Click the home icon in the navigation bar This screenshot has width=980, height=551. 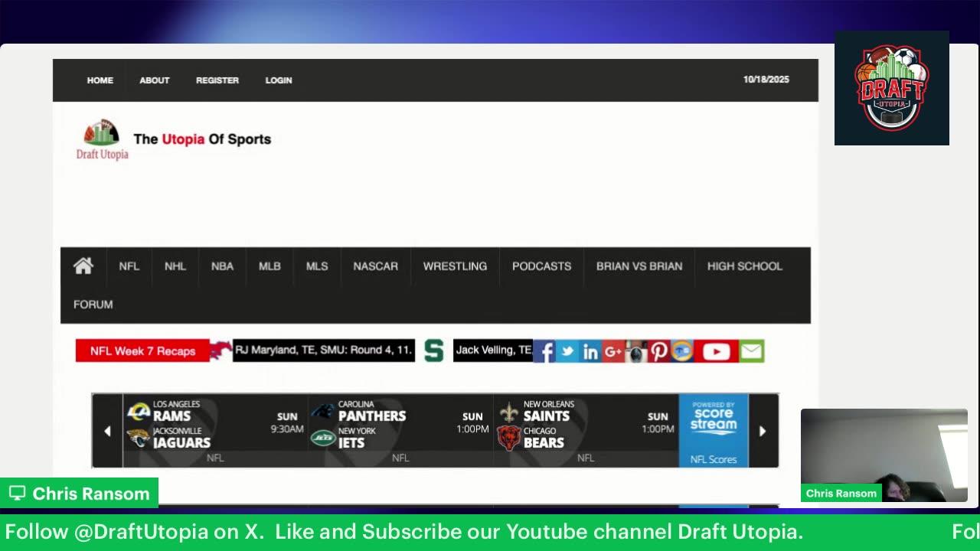tap(83, 266)
